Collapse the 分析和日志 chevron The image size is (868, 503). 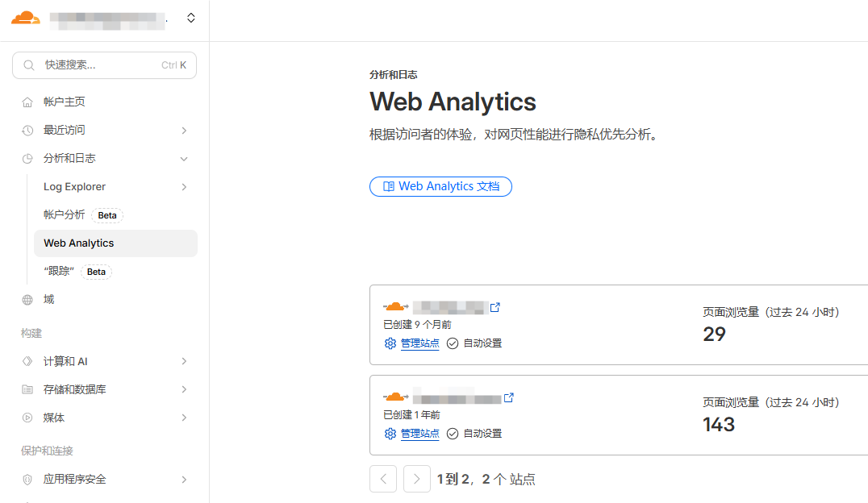[x=184, y=159]
